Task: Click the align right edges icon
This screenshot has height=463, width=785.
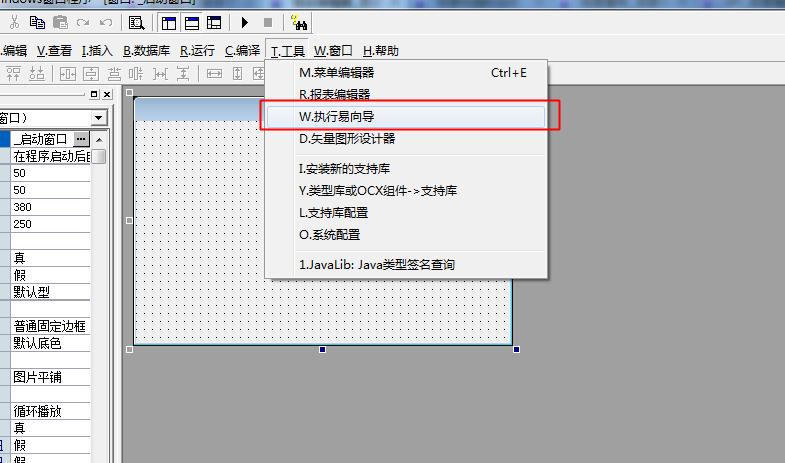Action: point(136,74)
